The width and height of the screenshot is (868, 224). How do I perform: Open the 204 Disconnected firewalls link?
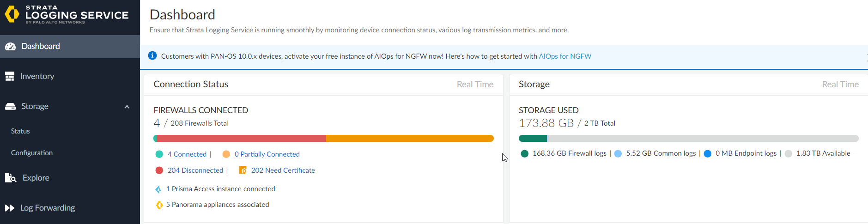pyautogui.click(x=195, y=170)
